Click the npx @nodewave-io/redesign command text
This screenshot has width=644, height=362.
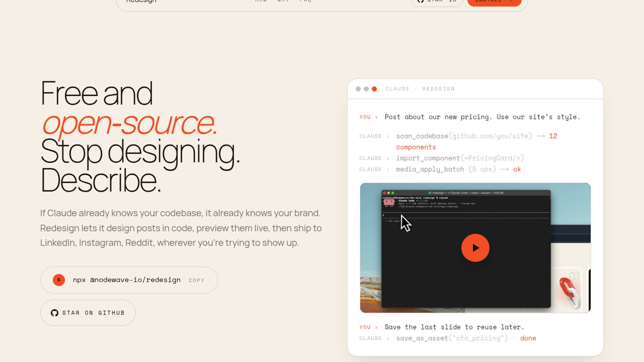[x=126, y=280]
